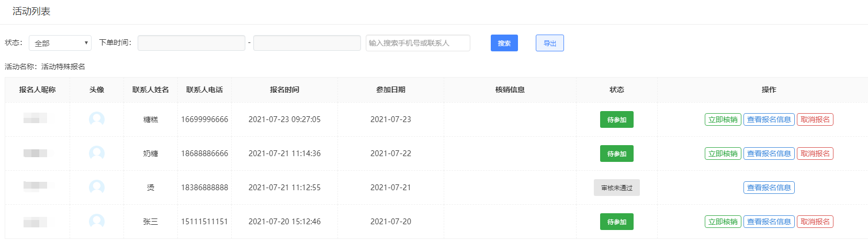The image size is (868, 241).
Task: Click signup time 2021-07-21 11:12:55
Action: 285,188
